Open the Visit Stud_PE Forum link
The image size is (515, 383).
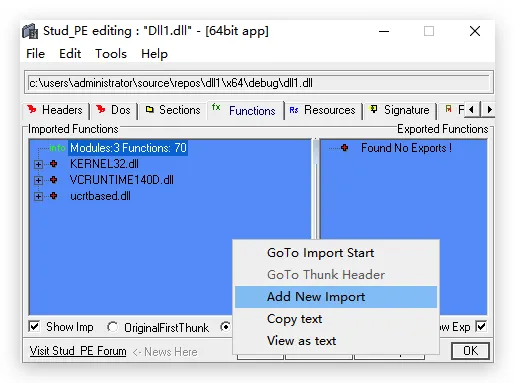(x=78, y=351)
